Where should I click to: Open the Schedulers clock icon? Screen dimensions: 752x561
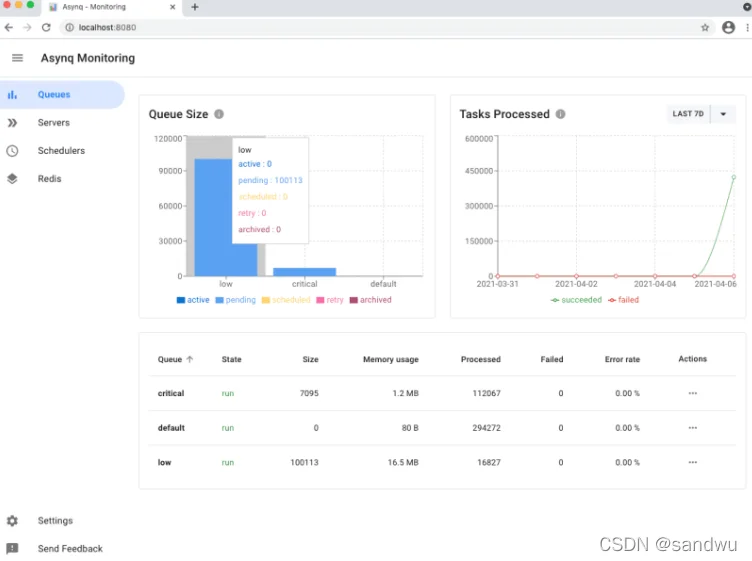click(12, 151)
